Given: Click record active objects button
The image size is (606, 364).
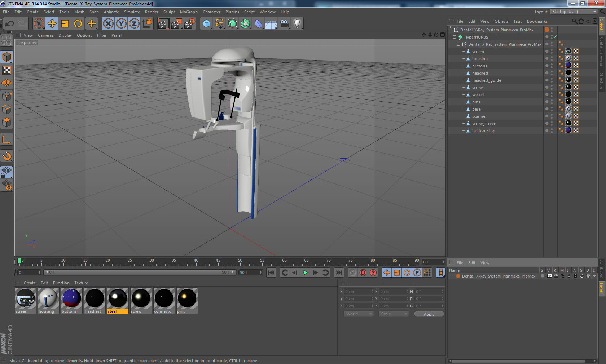Looking at the screenshot, I should click(x=353, y=272).
